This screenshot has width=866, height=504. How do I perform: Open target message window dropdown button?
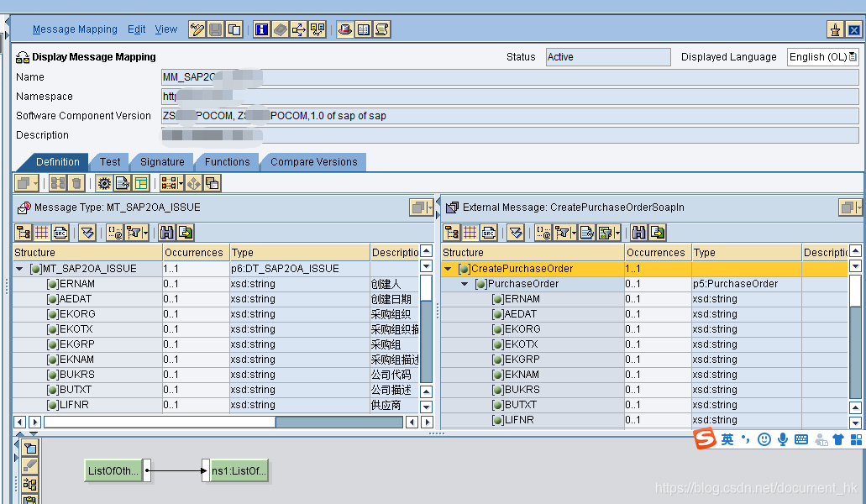[850, 207]
